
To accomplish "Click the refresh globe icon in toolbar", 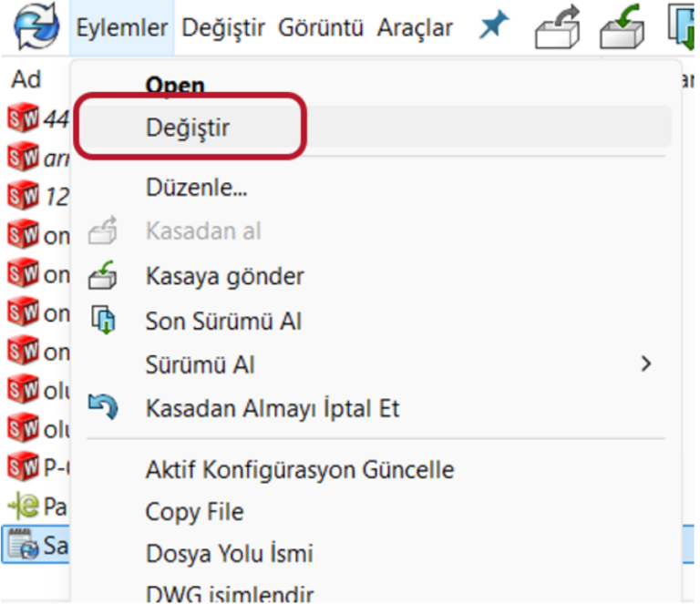I will [35, 28].
